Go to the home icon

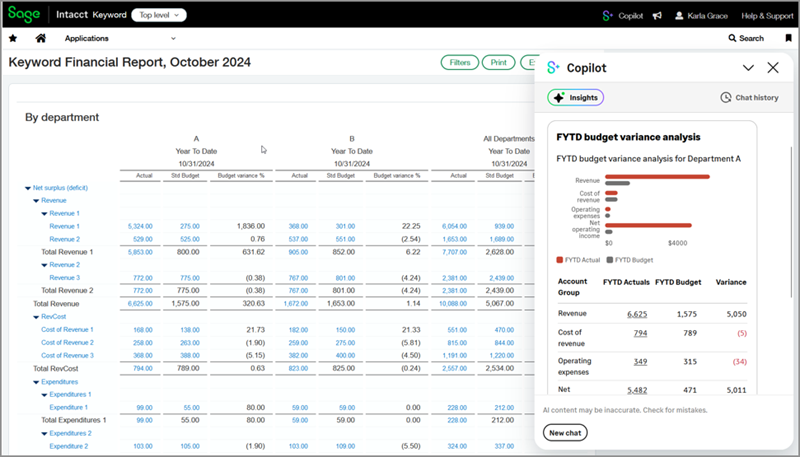(x=40, y=38)
